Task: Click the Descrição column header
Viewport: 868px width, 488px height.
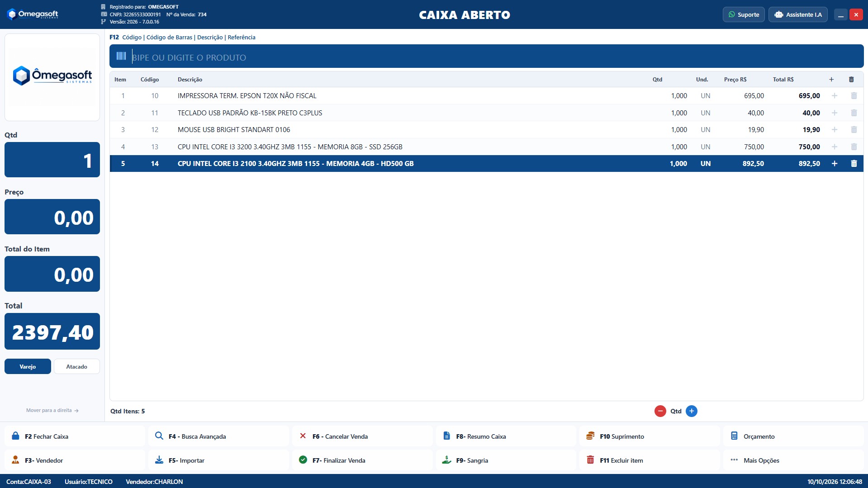Action: coord(190,80)
